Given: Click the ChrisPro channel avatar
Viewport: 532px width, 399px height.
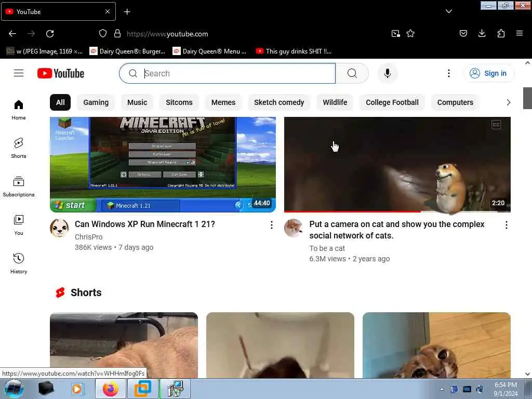Looking at the screenshot, I should [x=59, y=229].
